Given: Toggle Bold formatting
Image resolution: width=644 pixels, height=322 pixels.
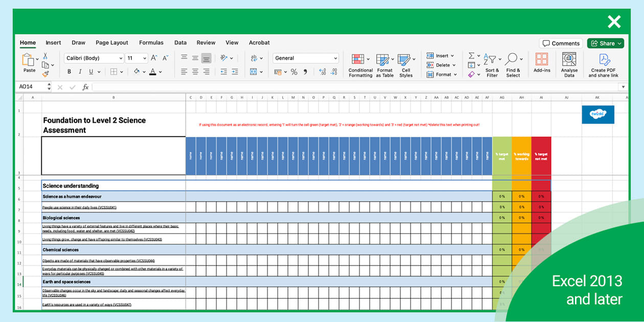Looking at the screenshot, I should point(69,72).
